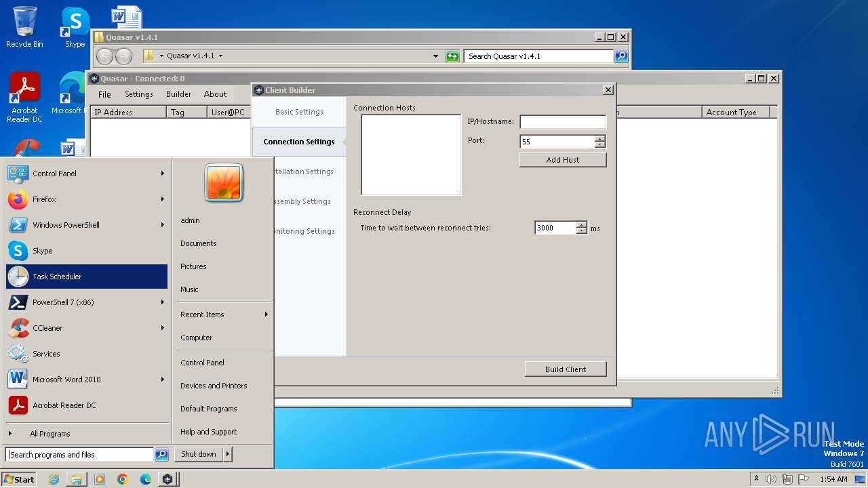Click Build Client button
Image resolution: width=868 pixels, height=488 pixels.
[x=566, y=369]
